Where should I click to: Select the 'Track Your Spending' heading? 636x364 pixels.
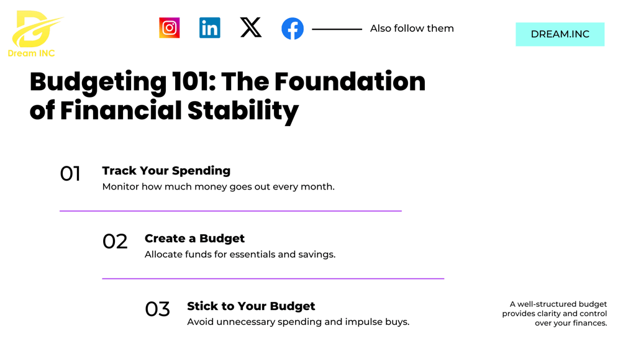click(166, 171)
